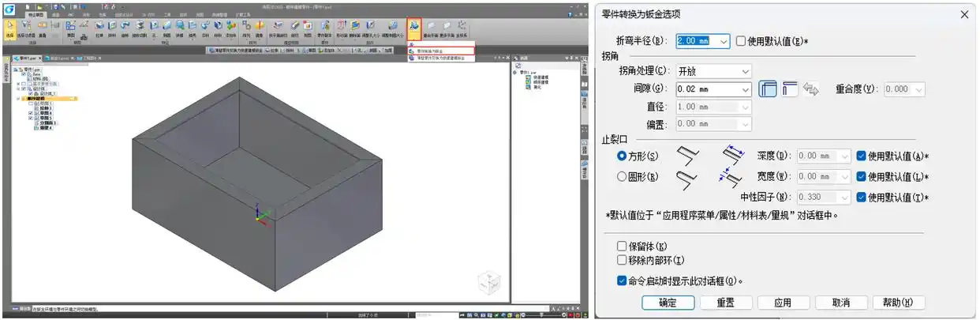Image resolution: width=980 pixels, height=320 pixels.
Task: Switch to the 工程图1 document tab
Action: [x=88, y=58]
